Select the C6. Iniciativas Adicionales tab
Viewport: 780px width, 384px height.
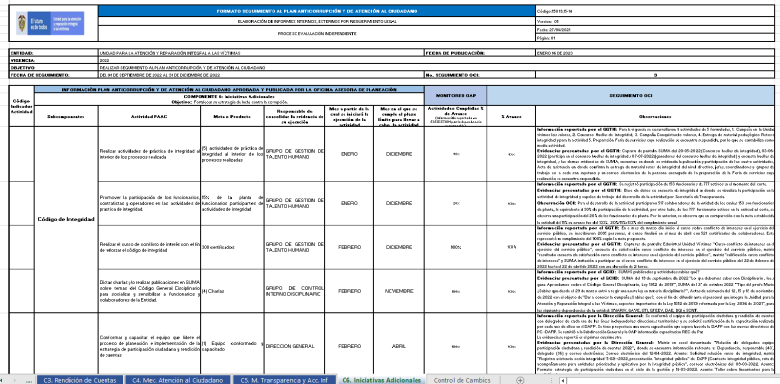click(382, 380)
